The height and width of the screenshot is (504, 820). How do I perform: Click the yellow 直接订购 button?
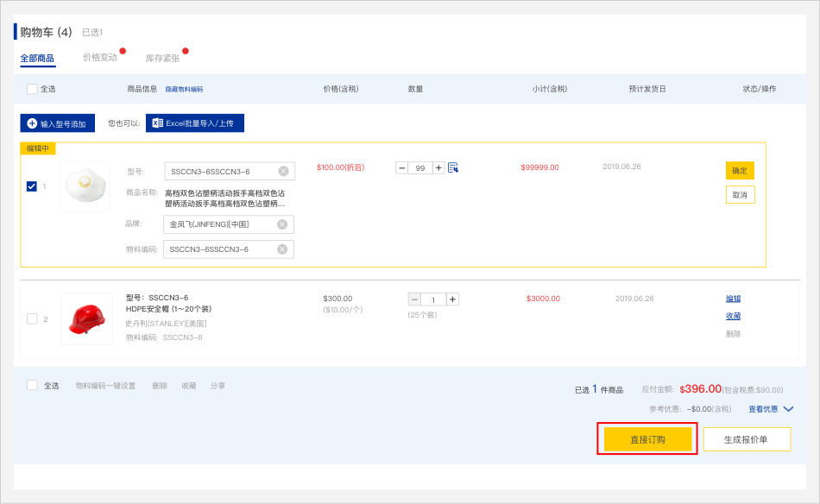click(x=647, y=439)
